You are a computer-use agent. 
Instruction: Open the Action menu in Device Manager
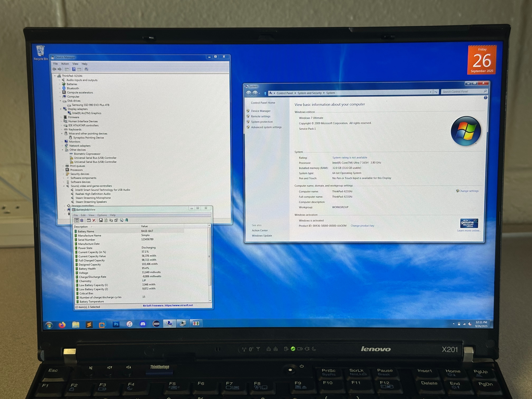tap(65, 64)
